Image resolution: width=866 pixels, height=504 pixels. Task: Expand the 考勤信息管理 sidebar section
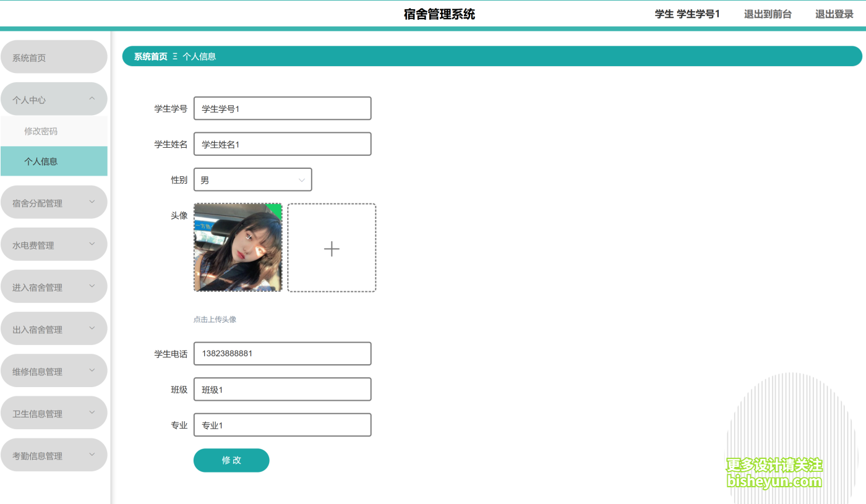[x=54, y=454]
